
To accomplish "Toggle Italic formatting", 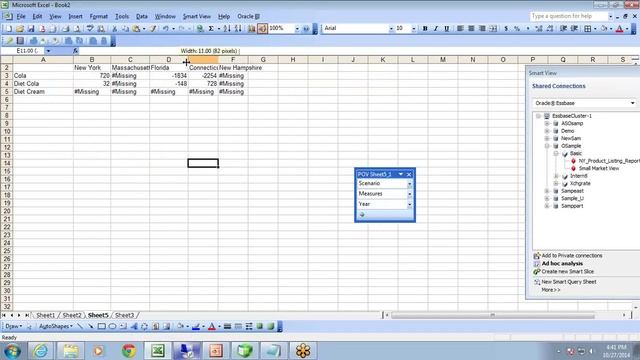I will coord(436,29).
